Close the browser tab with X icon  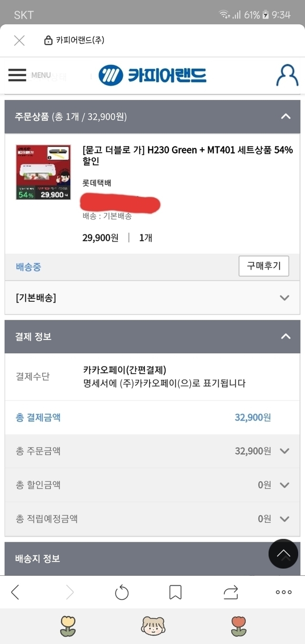(19, 41)
